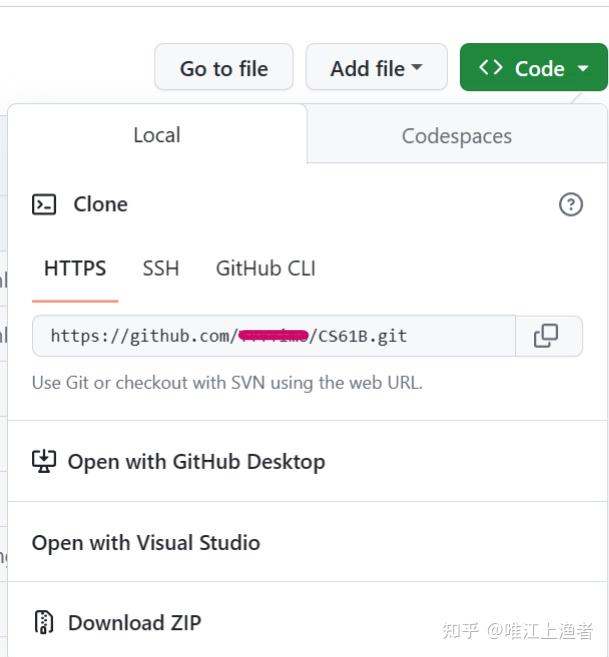Viewport: 609px width, 657px height.
Task: Collapse the green Code dropdown arrow
Action: (x=584, y=69)
